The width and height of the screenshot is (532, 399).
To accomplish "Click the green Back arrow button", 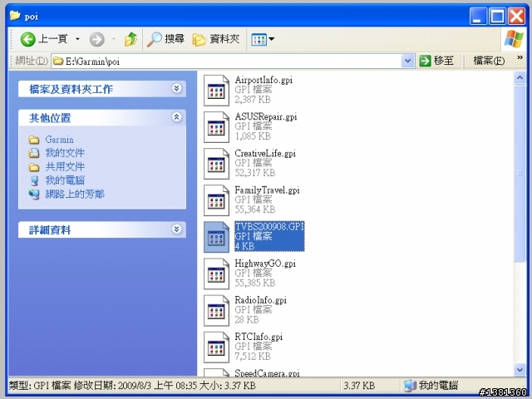I will (27, 39).
